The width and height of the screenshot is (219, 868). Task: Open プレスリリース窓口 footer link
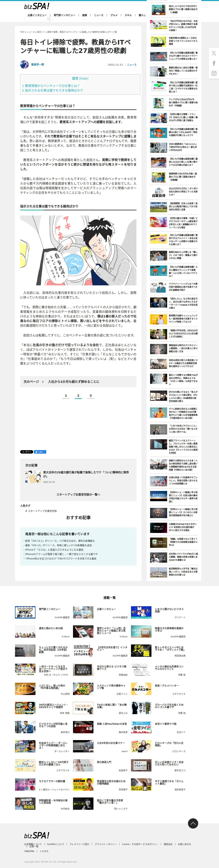[x=79, y=844]
